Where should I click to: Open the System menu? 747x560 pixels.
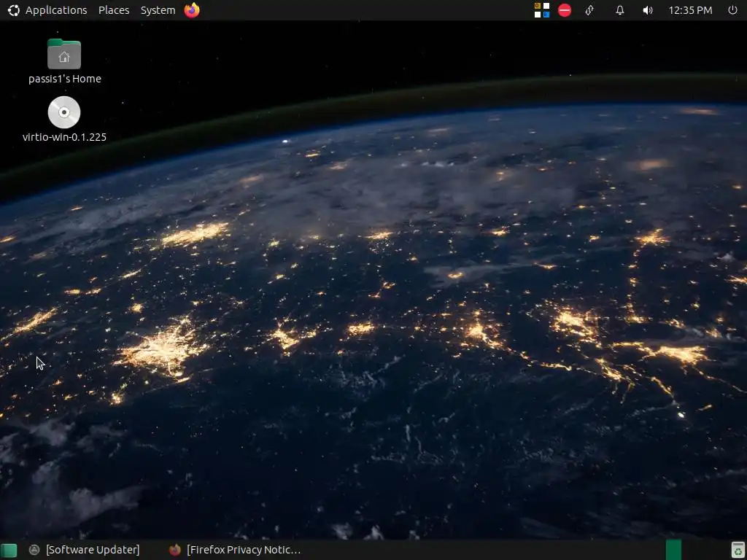158,10
